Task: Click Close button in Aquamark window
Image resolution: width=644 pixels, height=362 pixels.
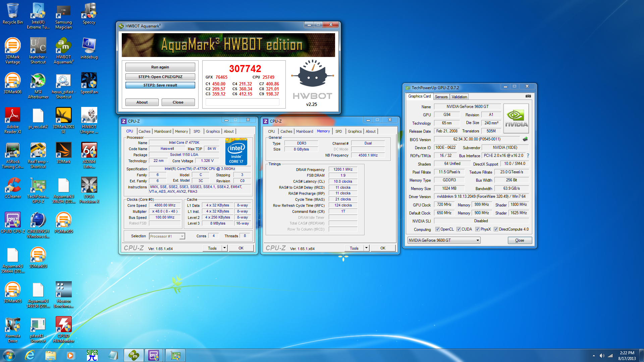Action: 178,102
